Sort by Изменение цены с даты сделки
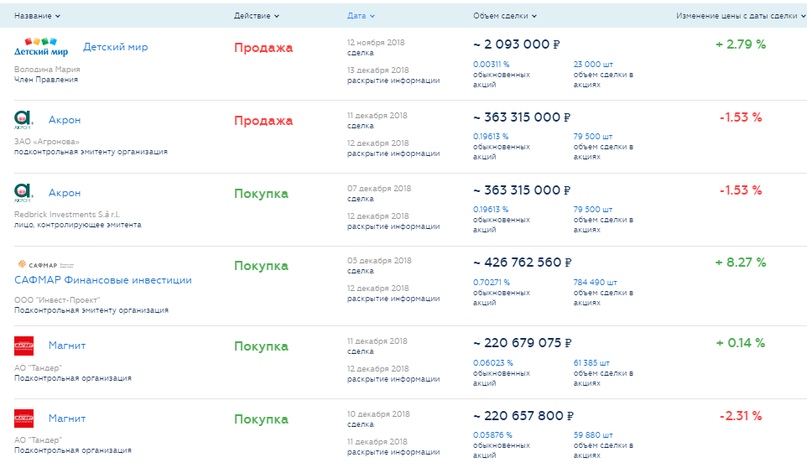Viewport: 807px width, 468px height. (740, 16)
